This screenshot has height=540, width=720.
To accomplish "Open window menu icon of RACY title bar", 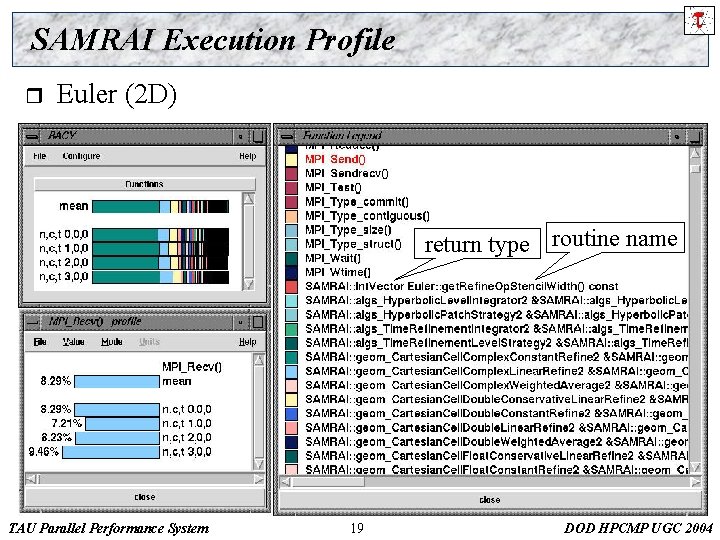I will (x=32, y=136).
